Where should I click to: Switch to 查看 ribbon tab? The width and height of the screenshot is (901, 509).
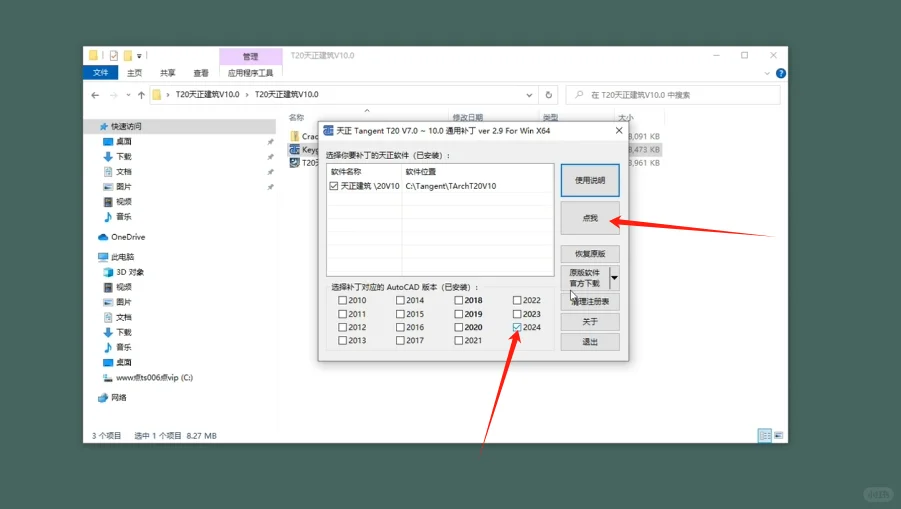tap(201, 73)
